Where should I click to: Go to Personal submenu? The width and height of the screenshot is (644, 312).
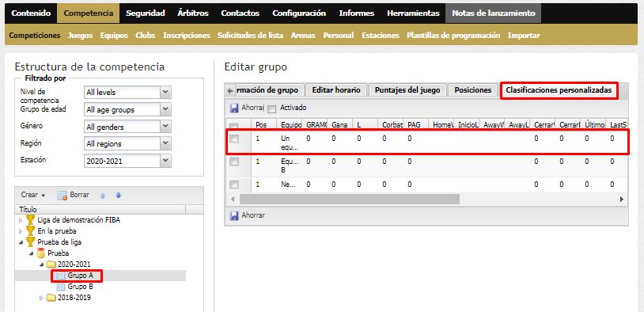tap(339, 36)
